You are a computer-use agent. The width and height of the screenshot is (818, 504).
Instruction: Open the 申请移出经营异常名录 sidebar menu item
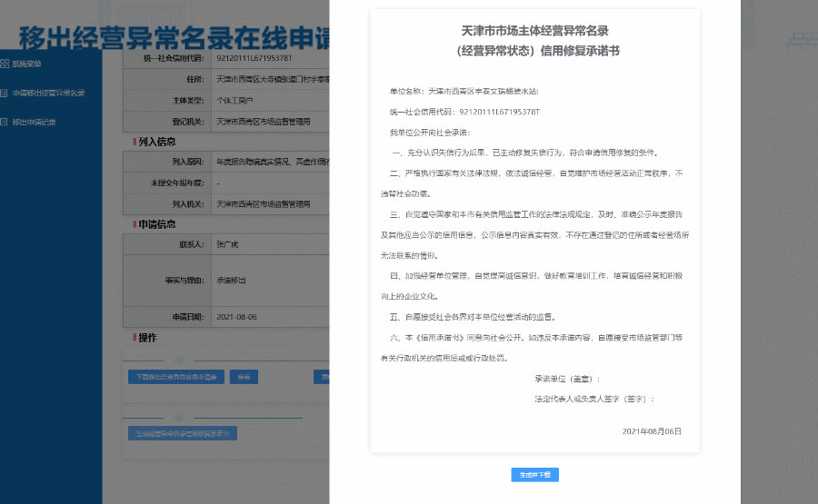pyautogui.click(x=48, y=93)
